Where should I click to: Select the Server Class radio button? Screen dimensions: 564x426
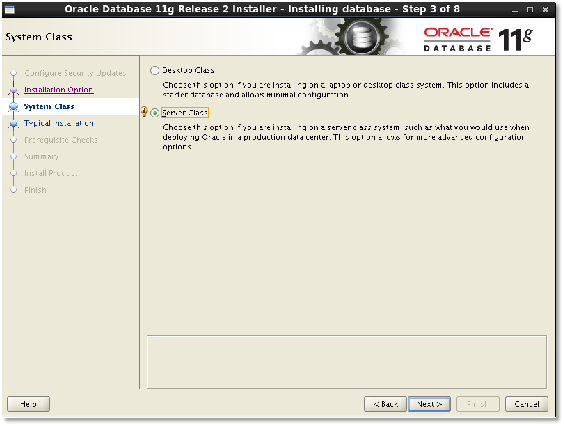coord(155,113)
